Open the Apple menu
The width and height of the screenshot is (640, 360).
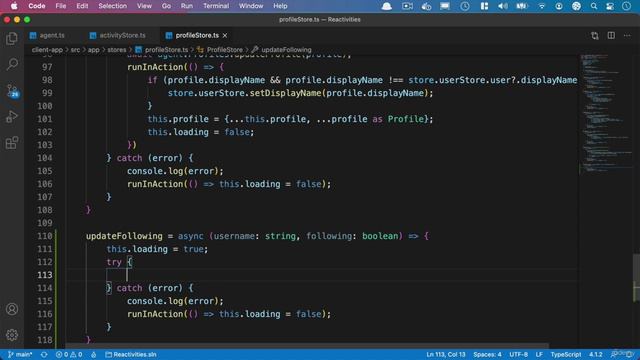[14, 6]
